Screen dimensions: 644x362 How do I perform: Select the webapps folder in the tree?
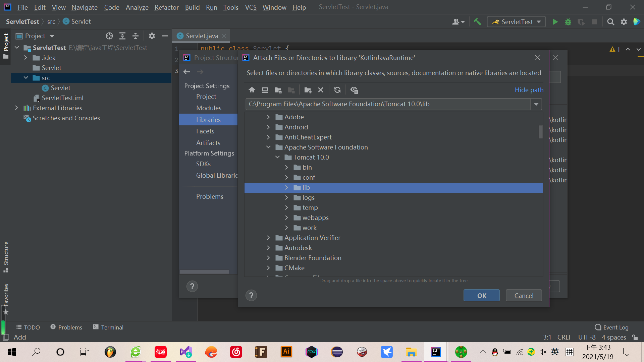click(x=316, y=218)
